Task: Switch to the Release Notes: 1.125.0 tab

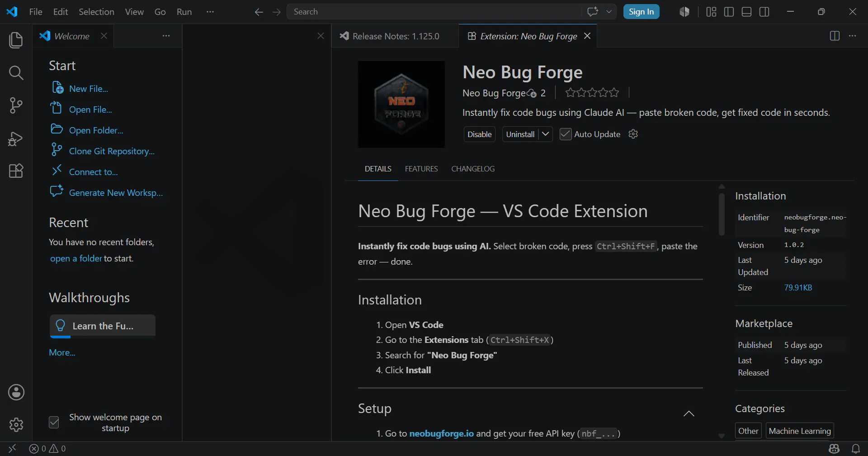Action: coord(395,36)
